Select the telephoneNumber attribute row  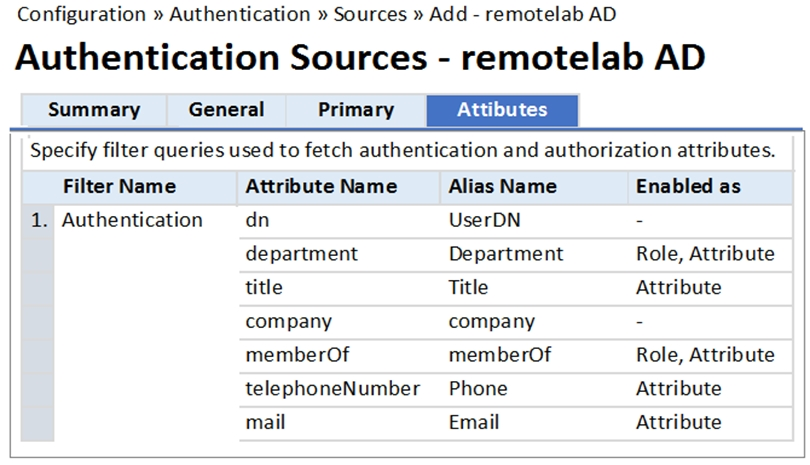pyautogui.click(x=333, y=388)
